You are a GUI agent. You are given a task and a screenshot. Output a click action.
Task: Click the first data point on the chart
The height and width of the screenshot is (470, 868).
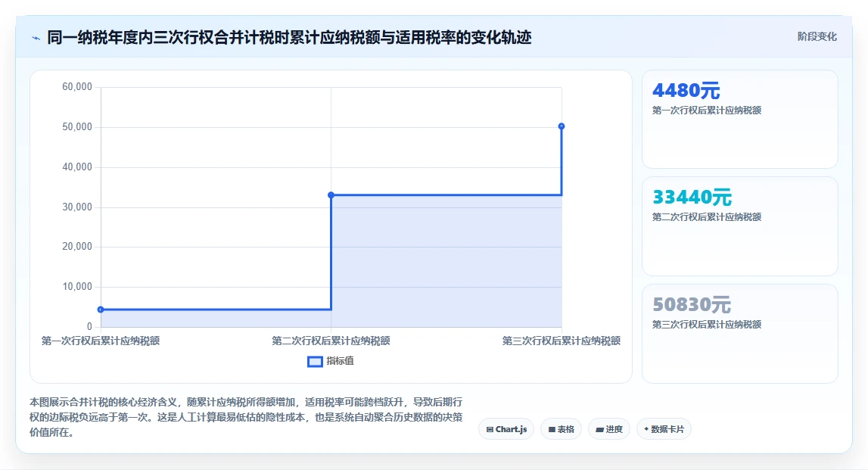[x=101, y=310]
